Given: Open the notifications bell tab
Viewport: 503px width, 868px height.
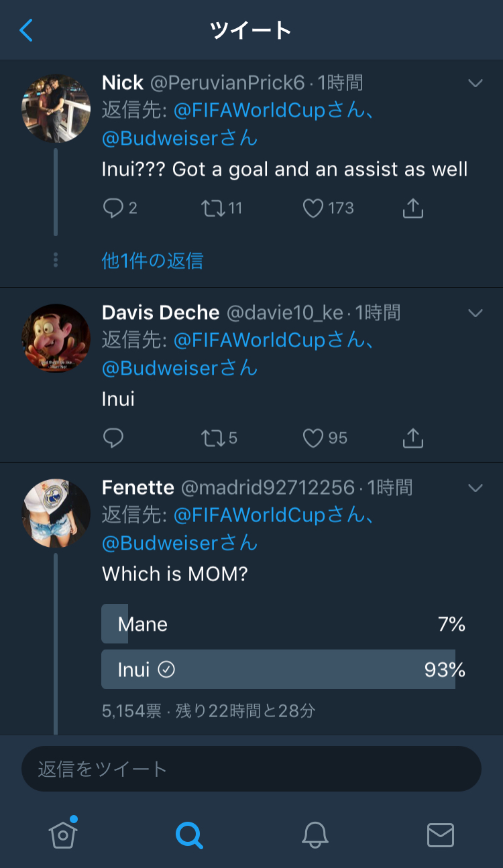Looking at the screenshot, I should 315,834.
